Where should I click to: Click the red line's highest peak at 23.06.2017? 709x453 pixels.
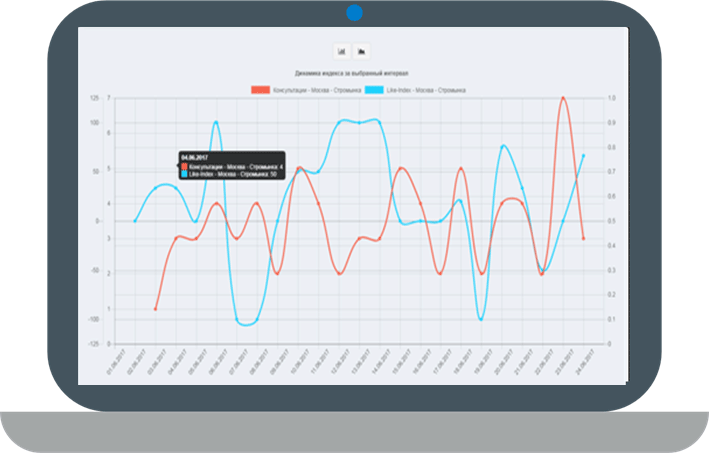(563, 98)
